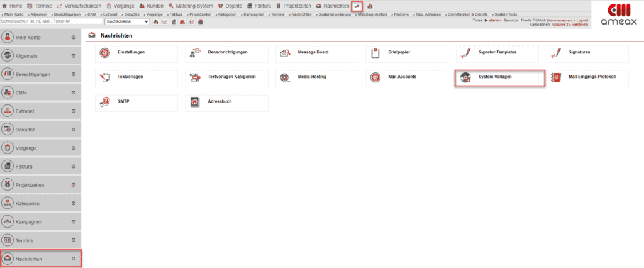
Task: Click the Schnellsuche search field
Action: click(50, 21)
